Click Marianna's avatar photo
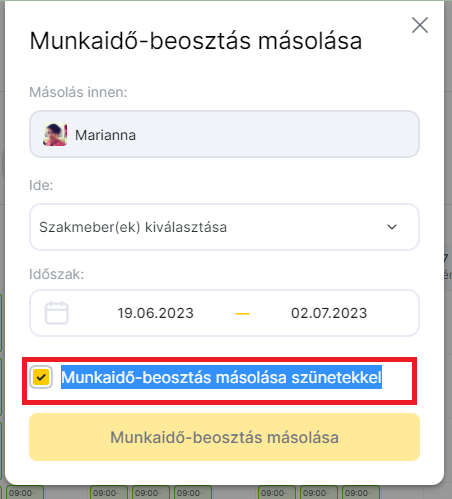Viewport: 452px width, 499px height. 55,134
